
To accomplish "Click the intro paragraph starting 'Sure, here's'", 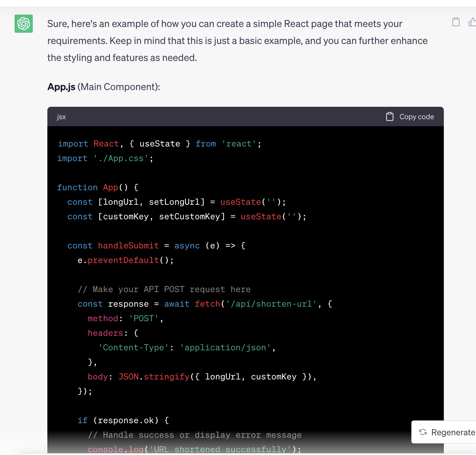I will point(237,41).
